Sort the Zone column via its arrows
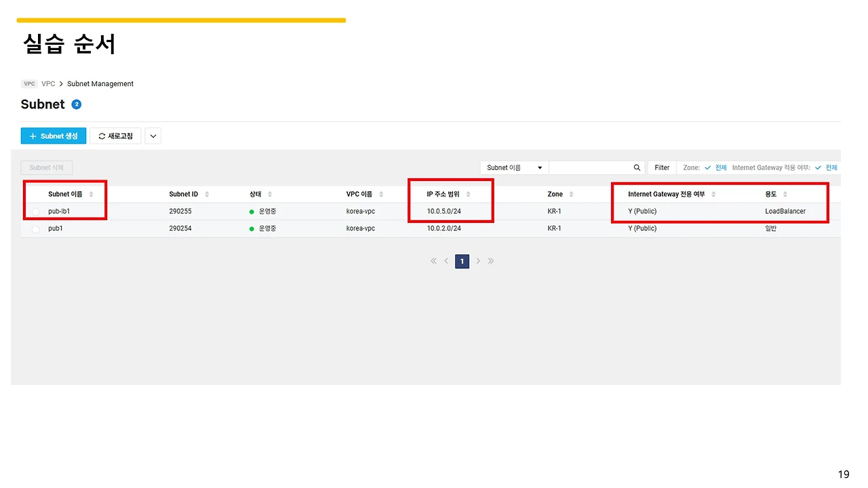868x488 pixels. tap(571, 195)
